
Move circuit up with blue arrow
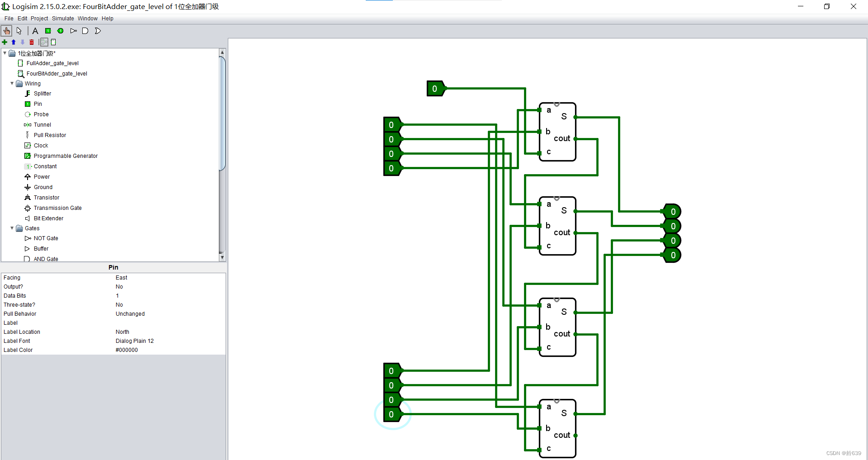(14, 42)
